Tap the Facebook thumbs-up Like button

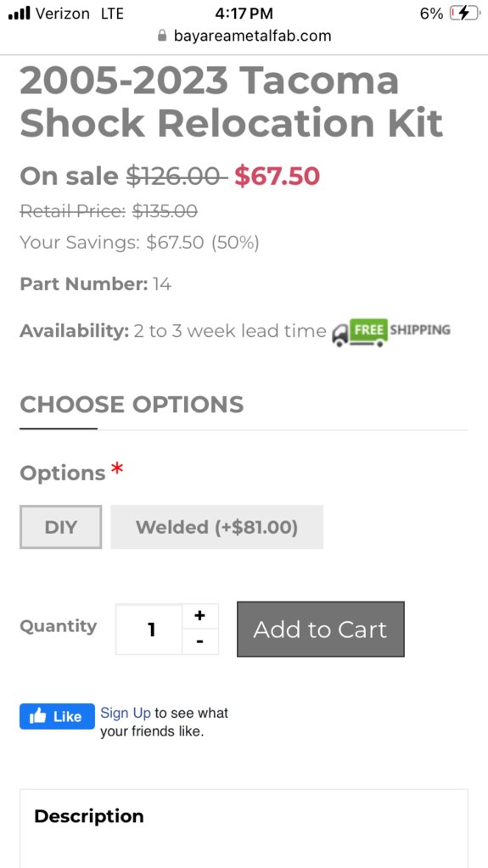[x=57, y=716]
